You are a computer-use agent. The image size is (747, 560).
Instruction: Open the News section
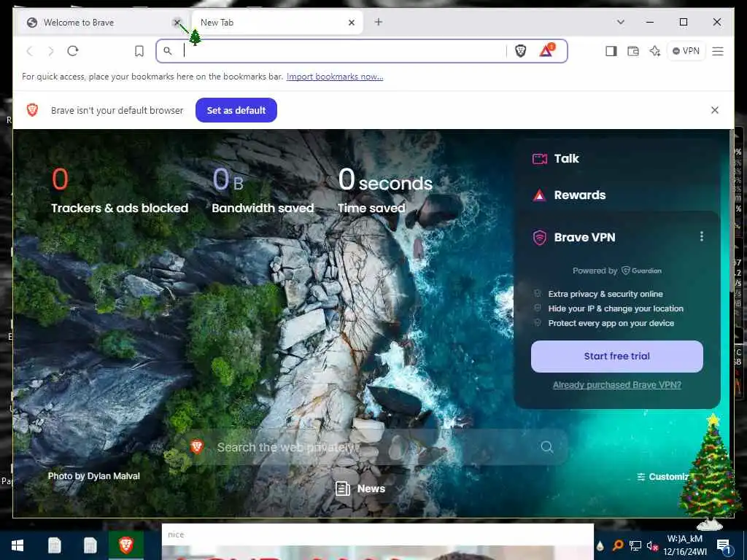(x=360, y=489)
